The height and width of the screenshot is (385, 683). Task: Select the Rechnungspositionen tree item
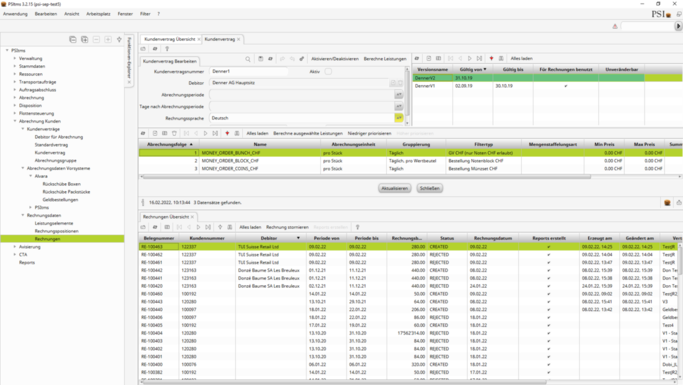(57, 231)
